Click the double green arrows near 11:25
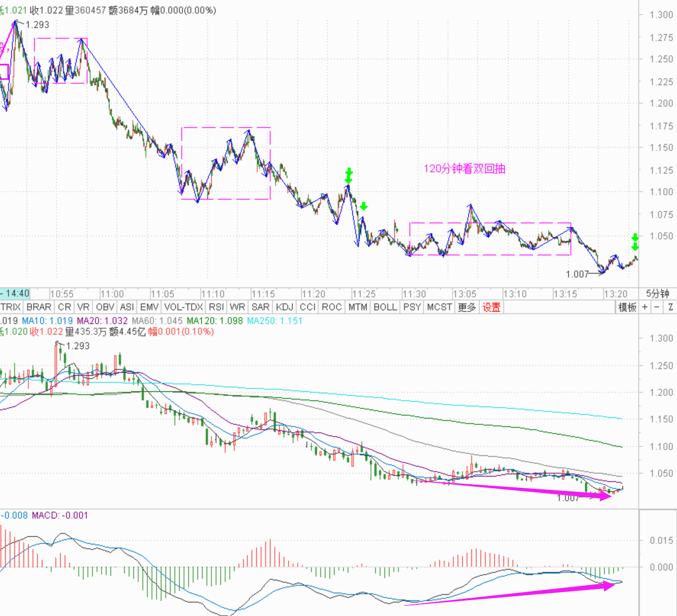The image size is (677, 616). pyautogui.click(x=348, y=176)
